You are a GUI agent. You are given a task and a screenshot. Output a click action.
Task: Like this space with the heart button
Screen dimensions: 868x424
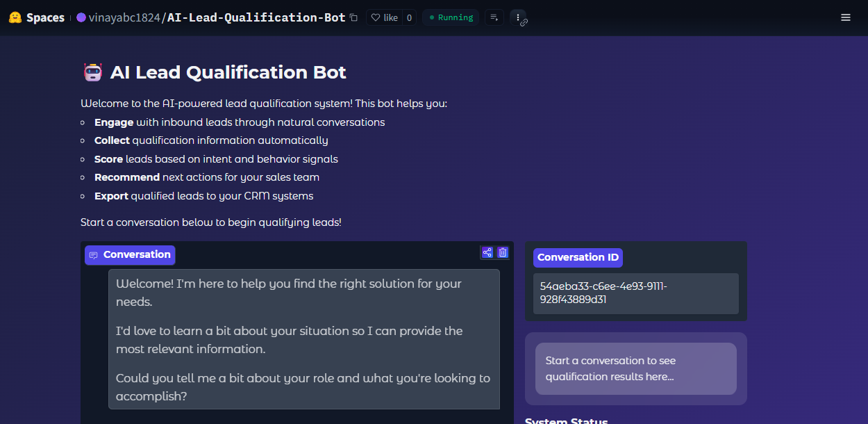coord(384,17)
